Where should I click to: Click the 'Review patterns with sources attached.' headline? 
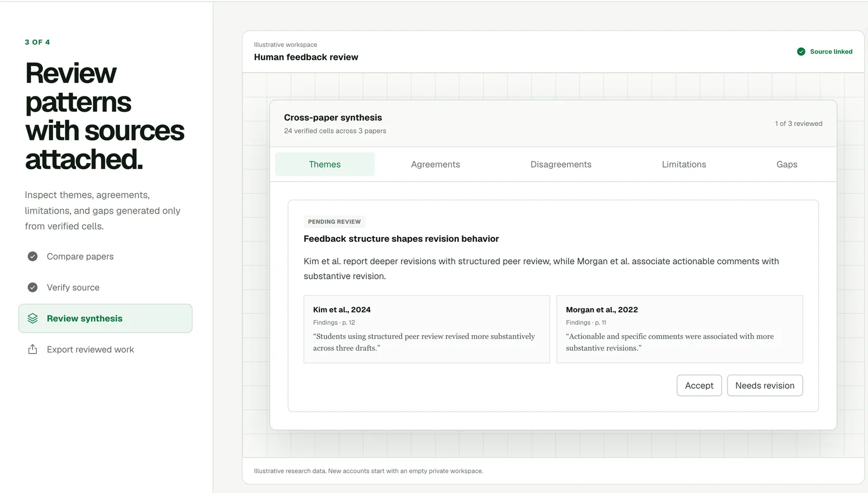click(x=105, y=116)
